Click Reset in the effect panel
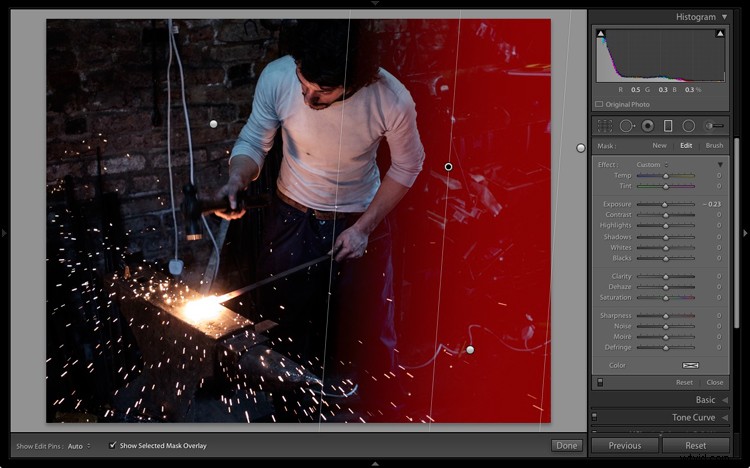Screen dimensions: 750x468 click(684, 382)
